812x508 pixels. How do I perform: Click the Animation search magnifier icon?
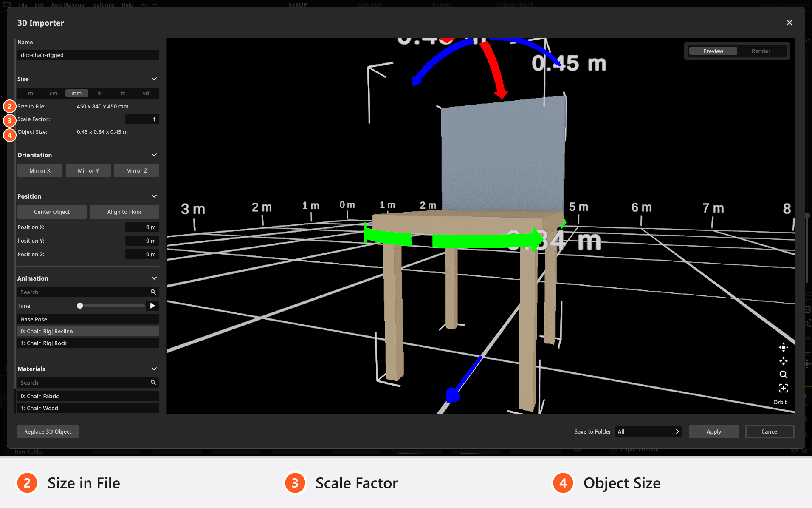153,292
